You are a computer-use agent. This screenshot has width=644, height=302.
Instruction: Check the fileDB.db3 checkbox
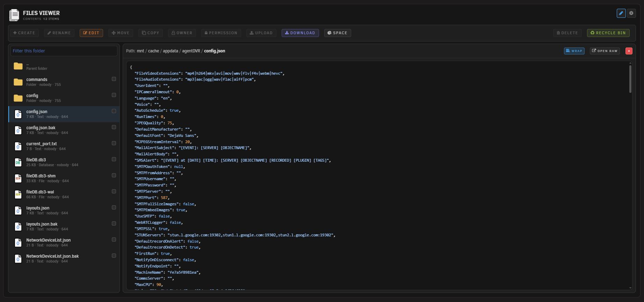click(114, 159)
